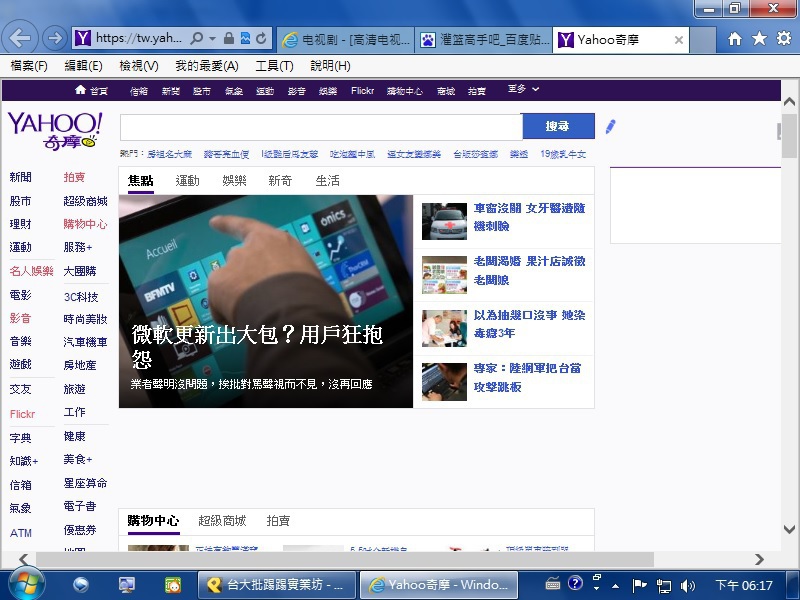Click the ambulance news thumbnail
This screenshot has height=600, width=800.
[444, 221]
